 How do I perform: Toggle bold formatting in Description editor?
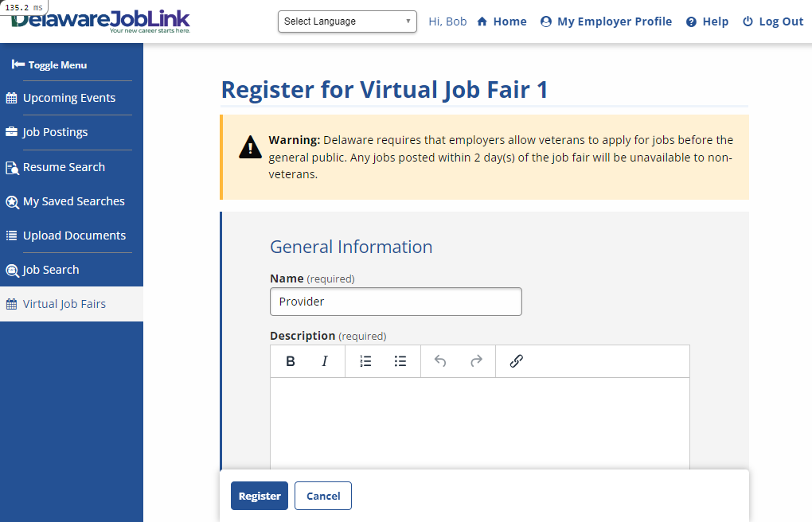(291, 361)
